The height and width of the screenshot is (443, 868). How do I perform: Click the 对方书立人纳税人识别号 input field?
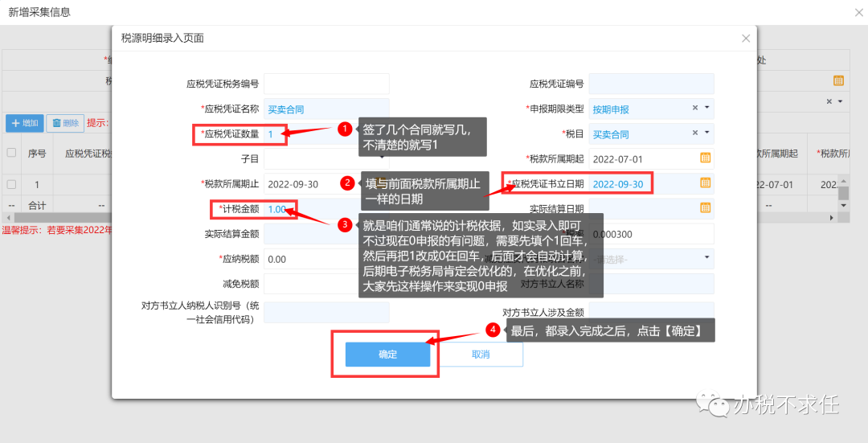coord(326,312)
